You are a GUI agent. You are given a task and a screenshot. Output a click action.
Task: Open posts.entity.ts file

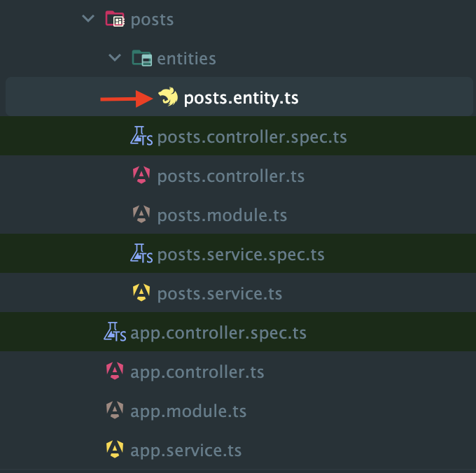coord(239,97)
